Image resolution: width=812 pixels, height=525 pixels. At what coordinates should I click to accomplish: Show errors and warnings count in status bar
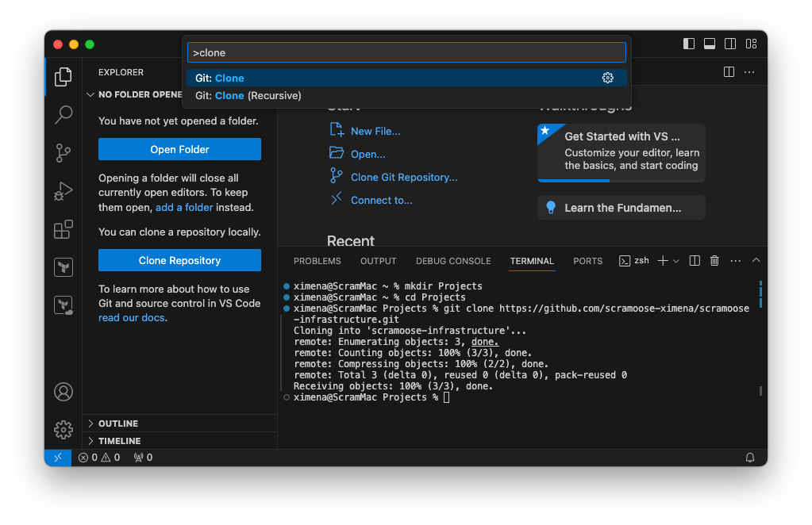click(99, 458)
